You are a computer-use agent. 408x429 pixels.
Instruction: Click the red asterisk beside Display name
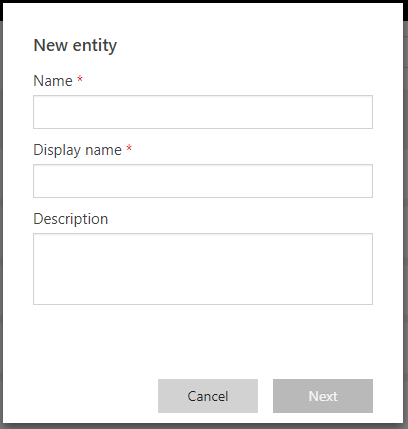[129, 148]
